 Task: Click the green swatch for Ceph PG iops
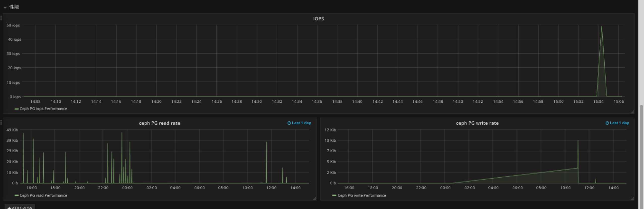point(17,109)
